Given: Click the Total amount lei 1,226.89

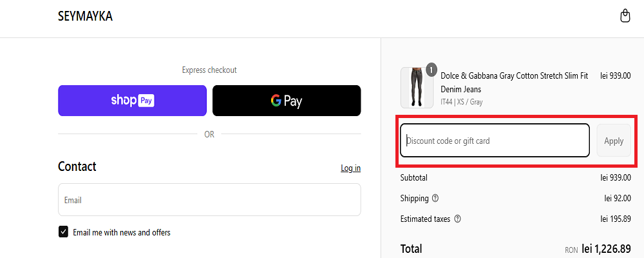Looking at the screenshot, I should click(x=605, y=248).
